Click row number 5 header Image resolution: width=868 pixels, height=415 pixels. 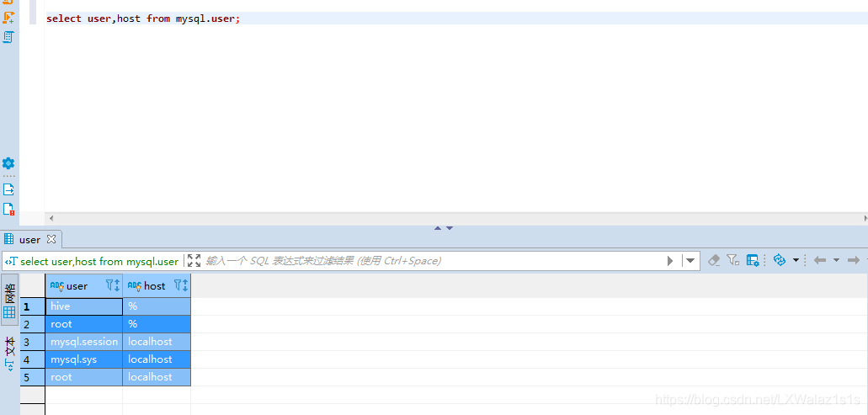click(32, 377)
